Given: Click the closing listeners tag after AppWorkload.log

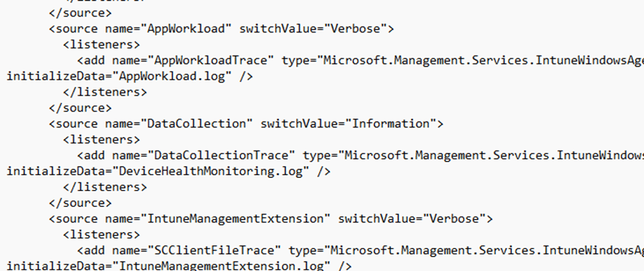Looking at the screenshot, I should (104, 92).
